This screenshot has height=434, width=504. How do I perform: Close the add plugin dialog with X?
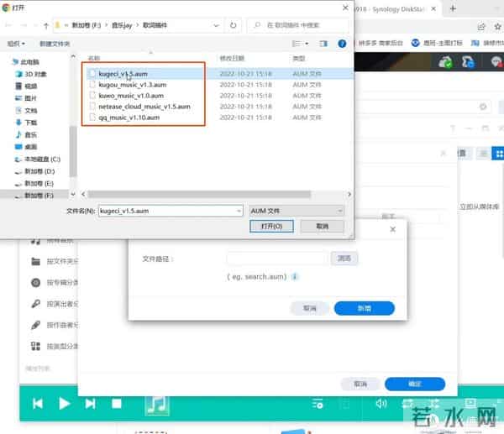(x=392, y=229)
